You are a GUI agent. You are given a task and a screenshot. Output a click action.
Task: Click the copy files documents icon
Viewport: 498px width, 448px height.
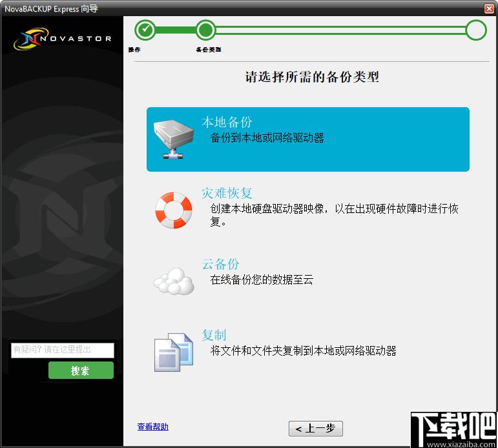pos(174,352)
